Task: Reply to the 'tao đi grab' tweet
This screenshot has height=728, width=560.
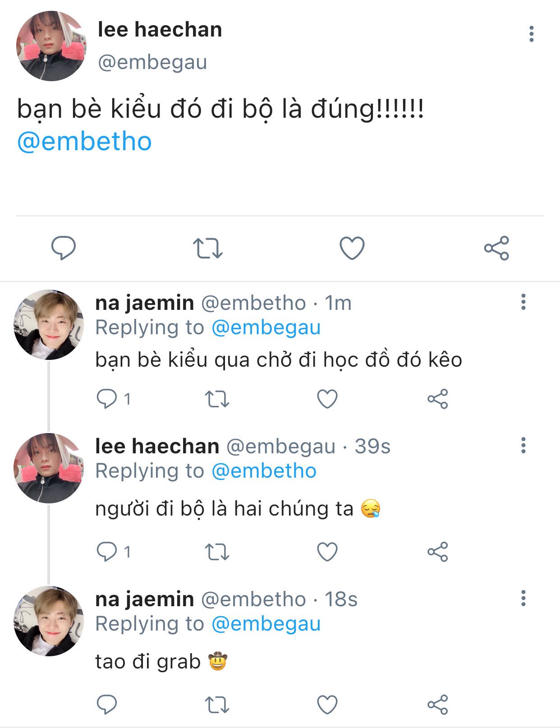Action: pos(107,705)
